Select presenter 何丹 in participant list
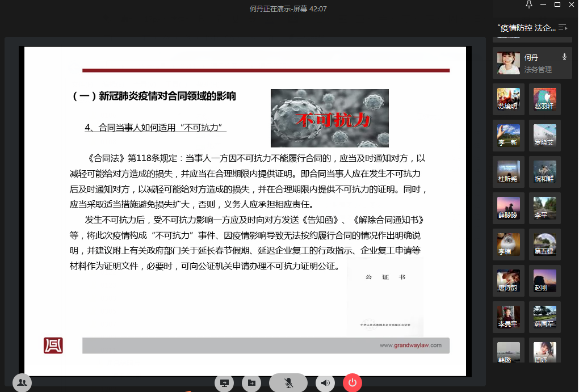Viewport: 579px width, 392px height. (532, 63)
